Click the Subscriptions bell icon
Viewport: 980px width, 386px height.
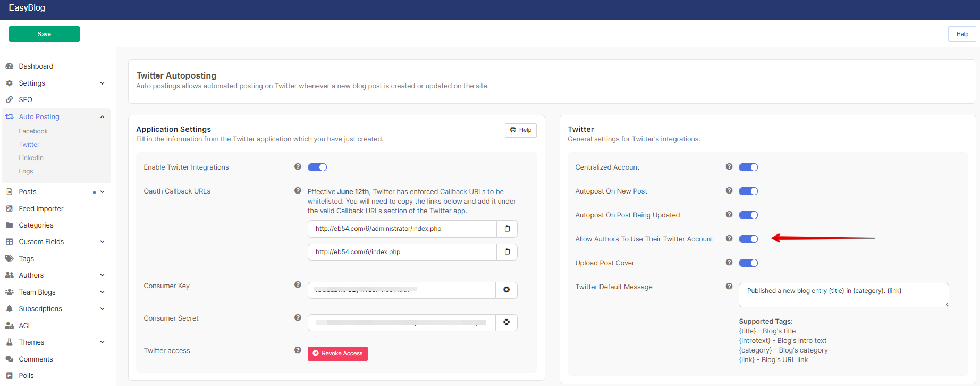click(x=9, y=309)
